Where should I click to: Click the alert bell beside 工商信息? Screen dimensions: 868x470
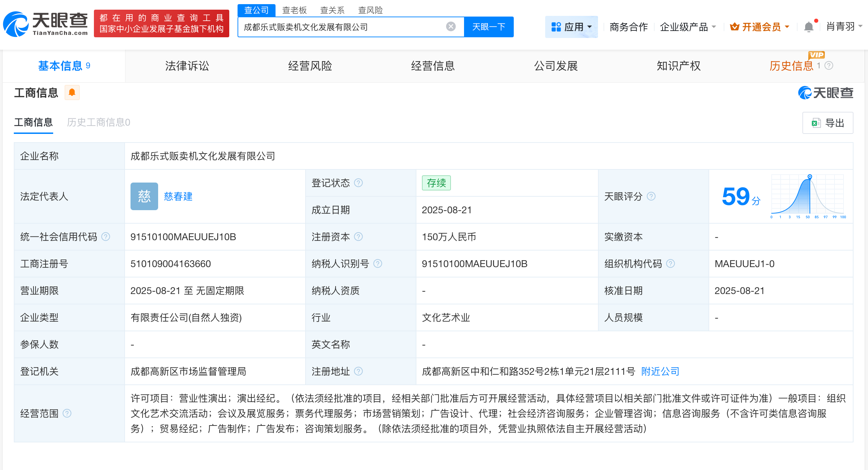coord(72,92)
